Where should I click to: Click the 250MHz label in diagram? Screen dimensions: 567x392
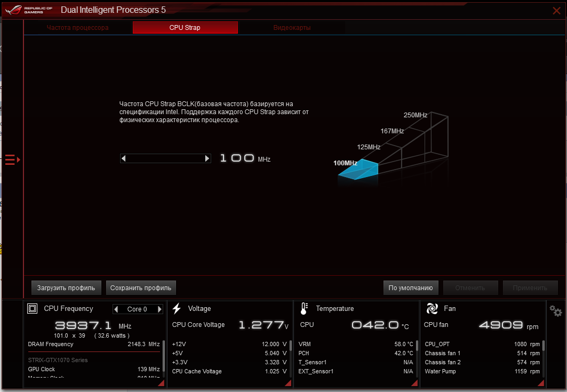coord(416,115)
